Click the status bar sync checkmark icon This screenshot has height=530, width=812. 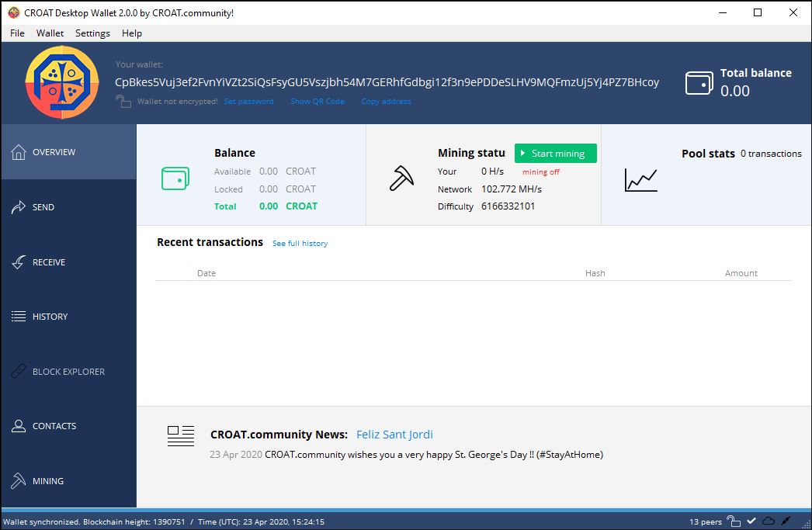click(x=751, y=521)
